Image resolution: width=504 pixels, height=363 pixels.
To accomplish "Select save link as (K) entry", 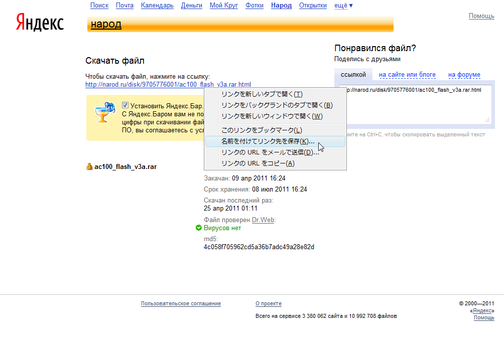I will coord(275,141).
